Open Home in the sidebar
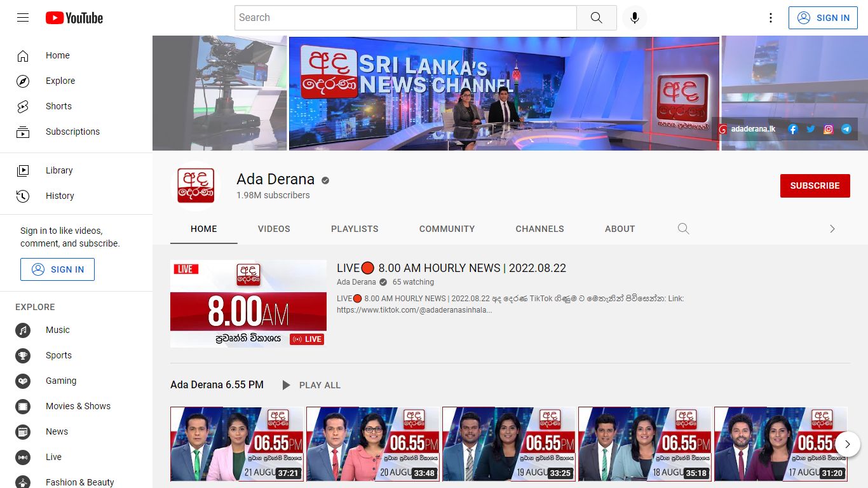This screenshot has height=488, width=868. pyautogui.click(x=76, y=55)
